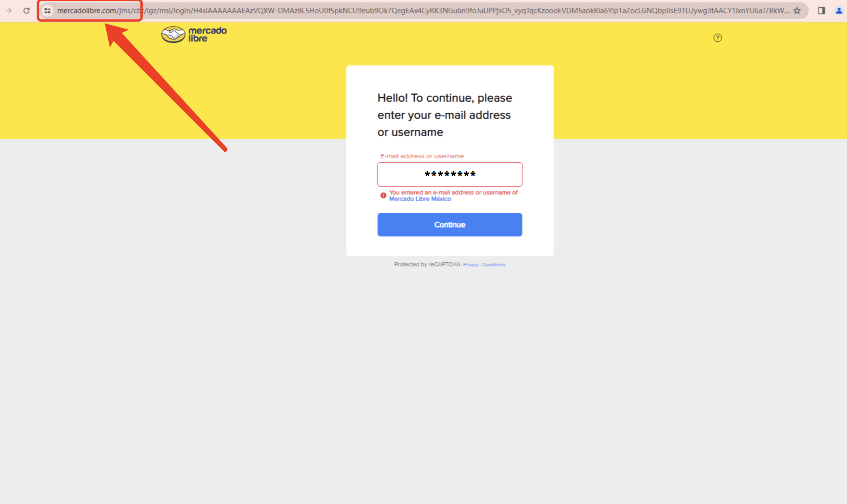847x504 pixels.
Task: Click the "Hello! To continue" heading
Action: point(444,115)
